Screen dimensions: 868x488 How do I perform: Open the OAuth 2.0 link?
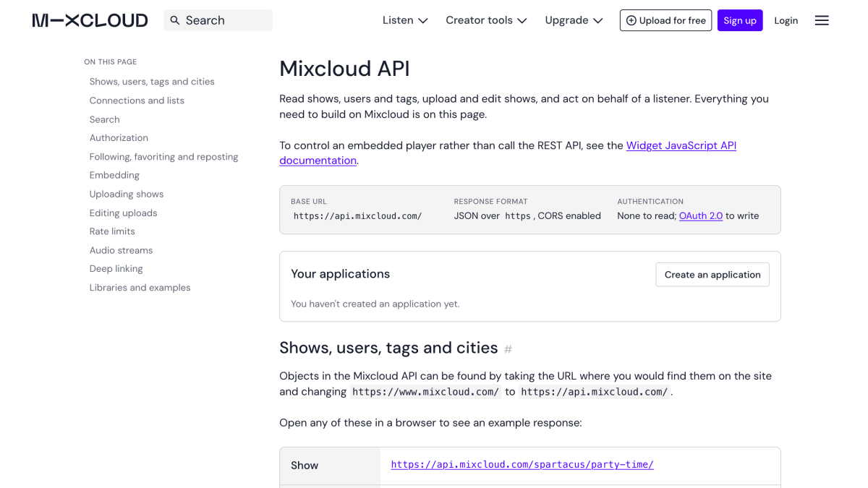tap(701, 215)
